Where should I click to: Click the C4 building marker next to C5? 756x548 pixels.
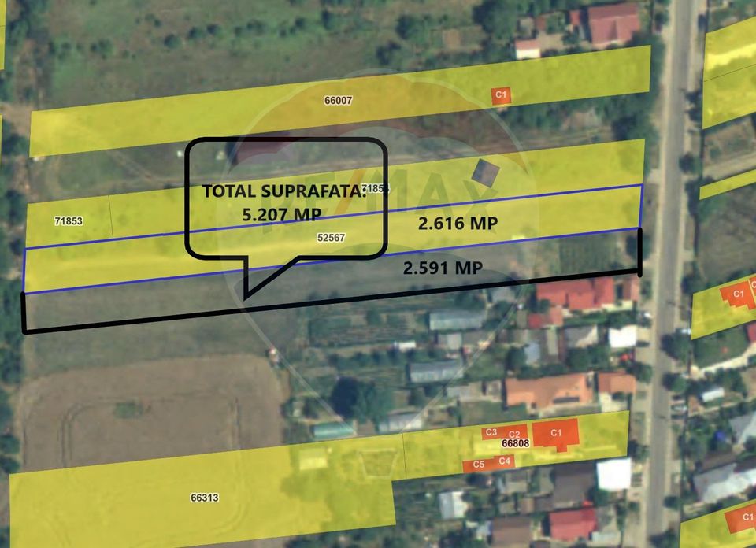tap(504, 461)
